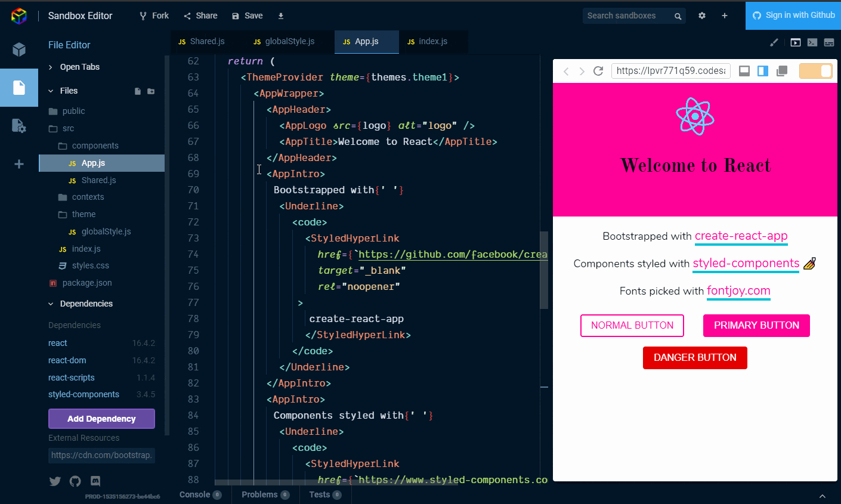Open the fontjoy.com link in the preview
Image resolution: width=841 pixels, height=504 pixels.
coord(738,291)
